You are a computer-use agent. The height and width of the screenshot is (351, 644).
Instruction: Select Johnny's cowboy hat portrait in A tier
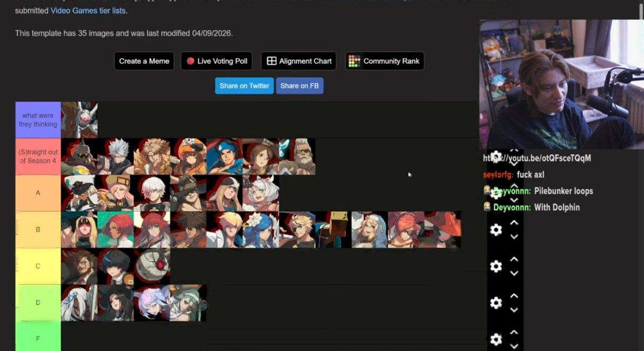(x=188, y=193)
